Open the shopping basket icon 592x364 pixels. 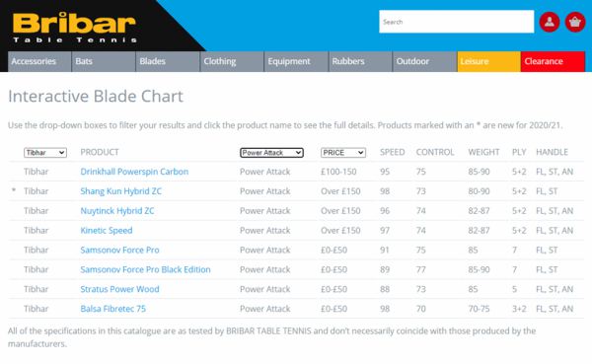tap(575, 23)
